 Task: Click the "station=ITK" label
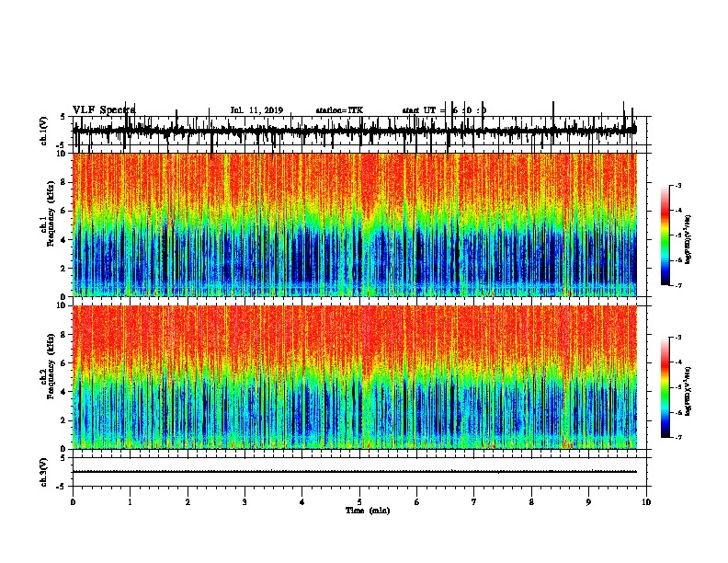click(x=339, y=110)
